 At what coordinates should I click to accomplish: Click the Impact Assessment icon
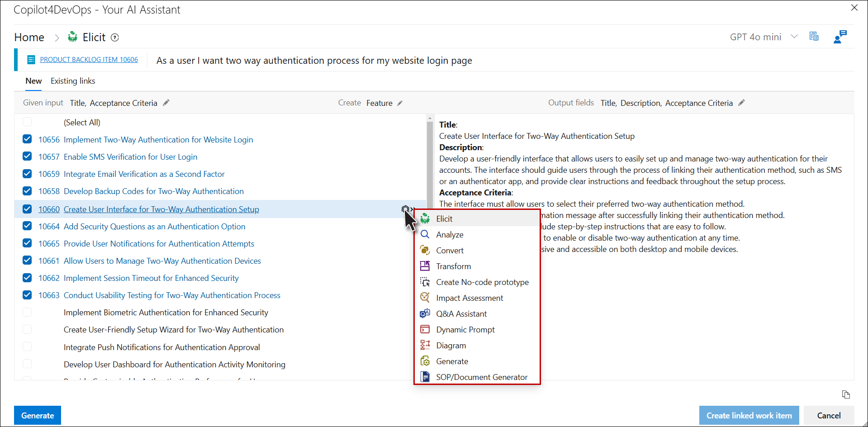click(x=425, y=298)
